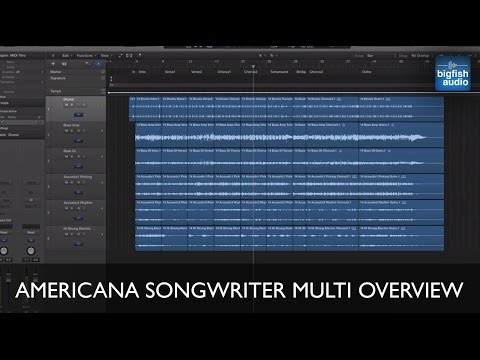Click the blue button on the Bass DI track header

[x=78, y=166]
